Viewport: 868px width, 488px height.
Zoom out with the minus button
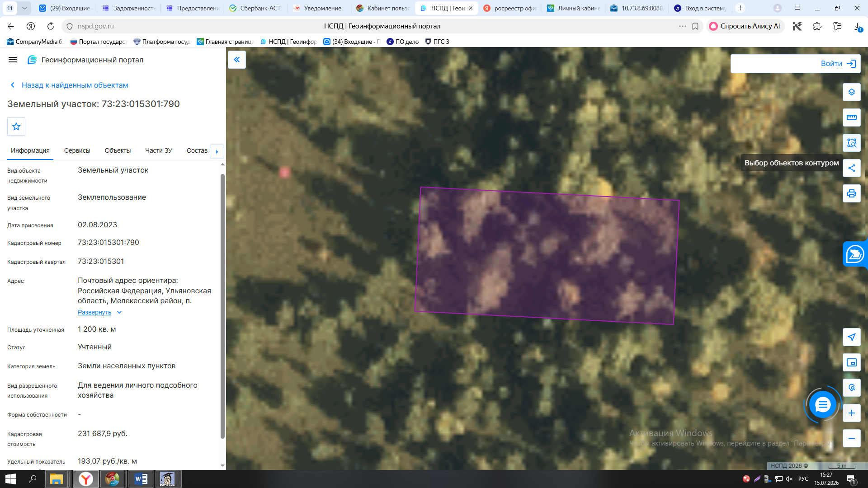[851, 438]
